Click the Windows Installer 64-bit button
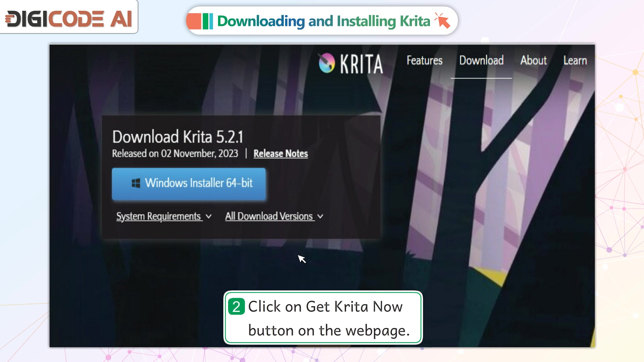This screenshot has height=362, width=644. [x=189, y=184]
